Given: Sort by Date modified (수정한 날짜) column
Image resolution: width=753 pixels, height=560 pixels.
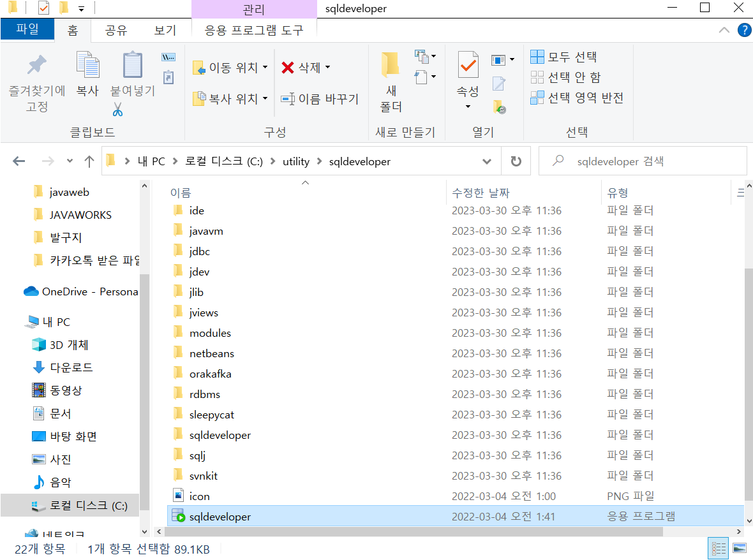Looking at the screenshot, I should coord(481,193).
